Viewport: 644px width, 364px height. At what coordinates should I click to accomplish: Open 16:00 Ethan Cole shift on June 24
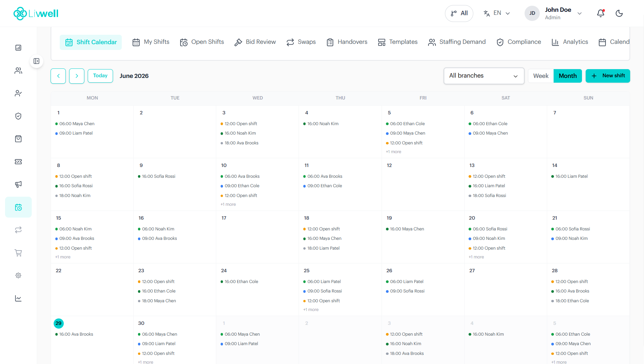click(x=239, y=282)
